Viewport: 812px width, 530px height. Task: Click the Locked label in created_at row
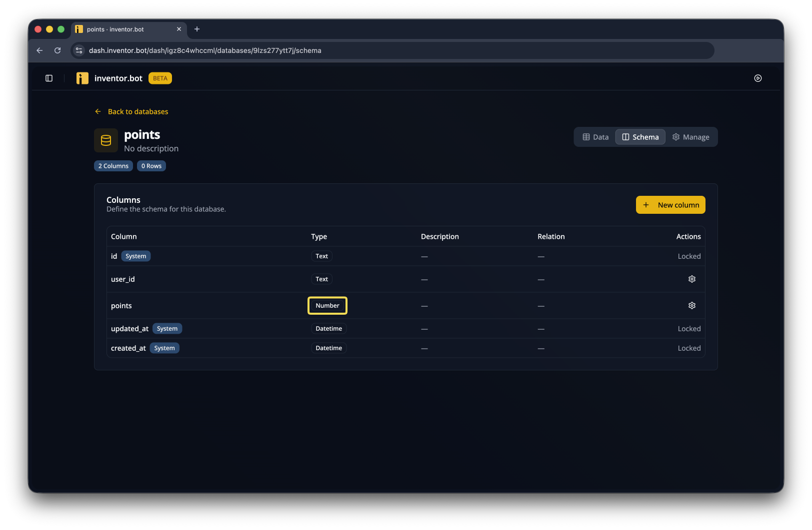[x=689, y=348]
